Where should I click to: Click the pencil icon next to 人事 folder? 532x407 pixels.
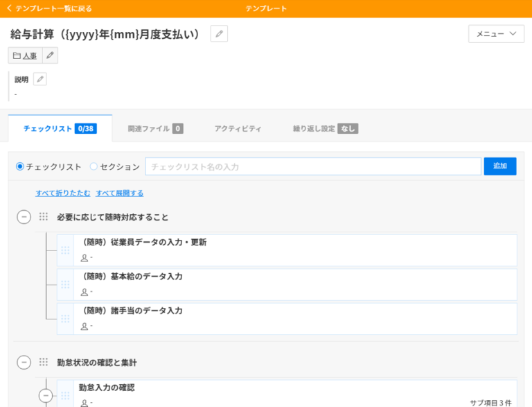[x=50, y=55]
